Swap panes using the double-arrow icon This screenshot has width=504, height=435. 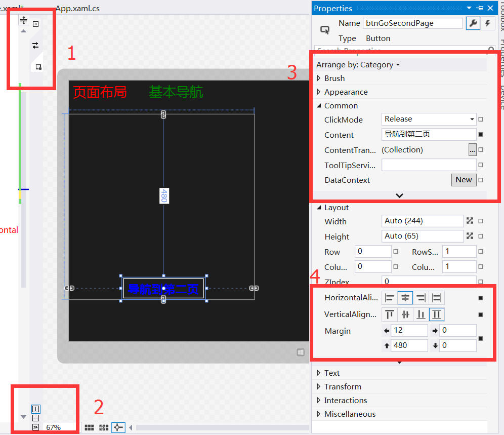[35, 46]
